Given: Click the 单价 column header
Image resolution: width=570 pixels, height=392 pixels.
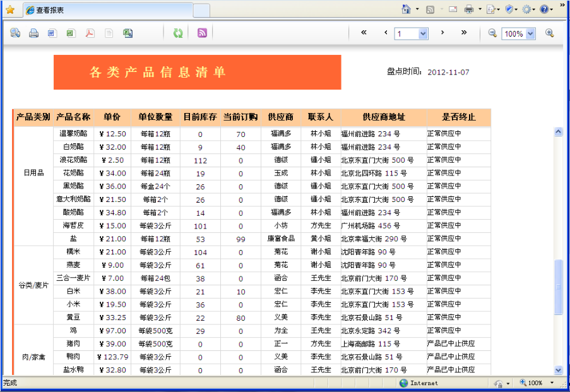Looking at the screenshot, I should coord(112,117).
